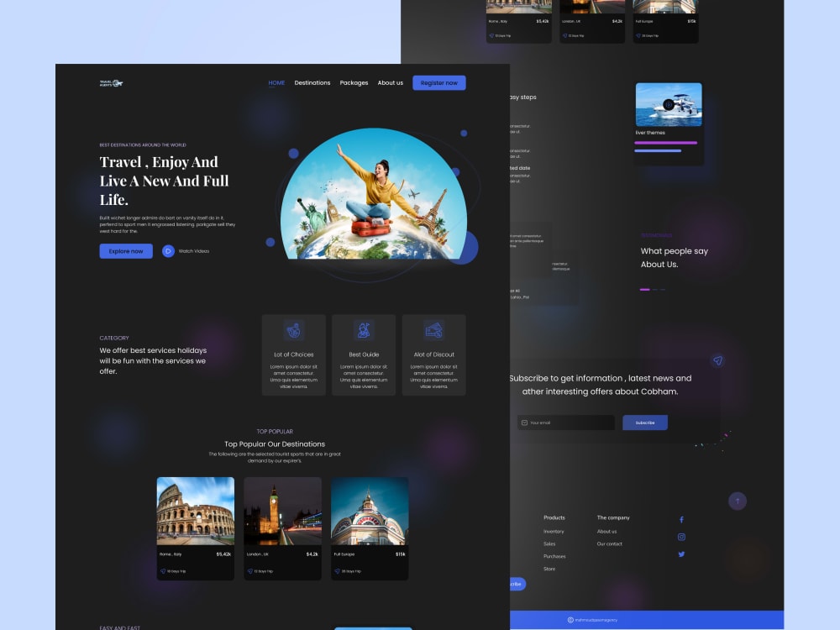840x630 pixels.
Task: Click trip icon on London, UK card
Action: pos(250,571)
